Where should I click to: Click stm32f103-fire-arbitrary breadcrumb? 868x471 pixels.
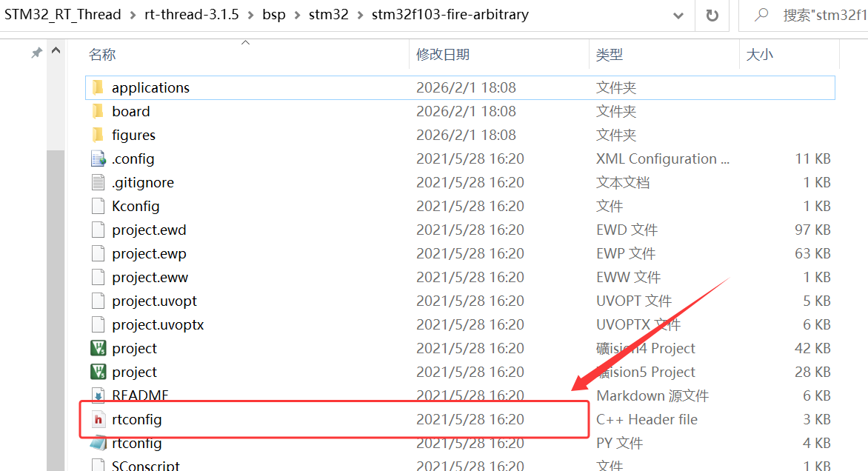[x=450, y=14]
